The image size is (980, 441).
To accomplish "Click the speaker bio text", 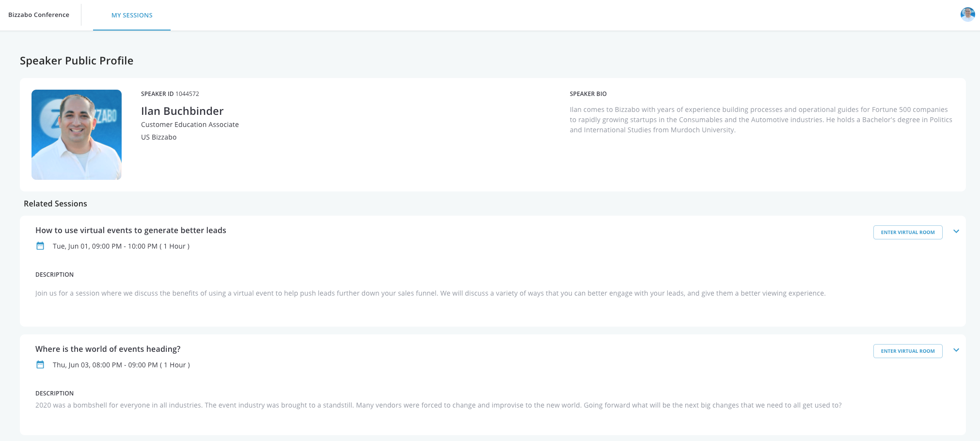I will [x=761, y=119].
